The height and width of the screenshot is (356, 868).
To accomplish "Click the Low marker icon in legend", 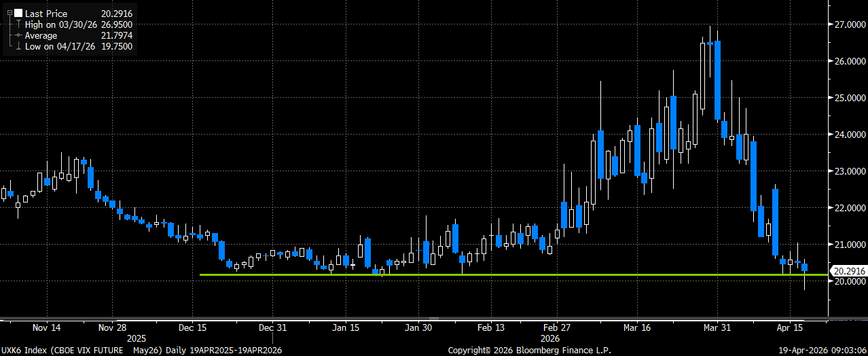I will click(x=18, y=46).
